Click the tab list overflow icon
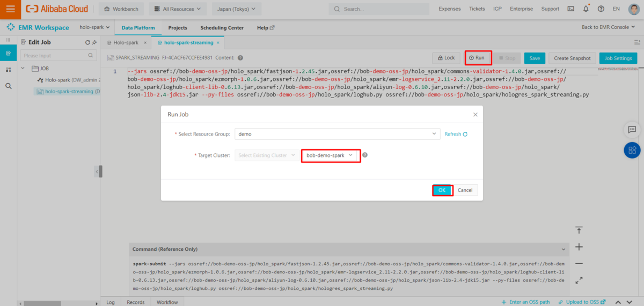The image size is (644, 306). [x=637, y=42]
